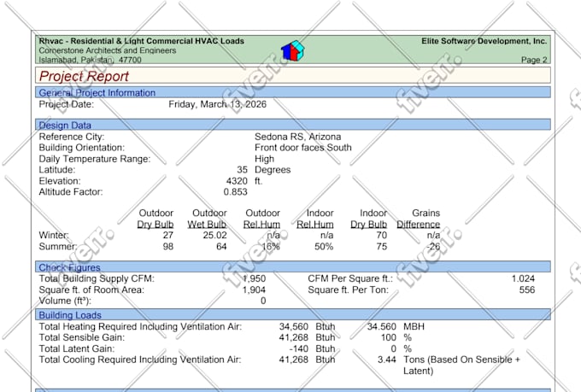
Task: Click the 'Total Sensible Gain:' label
Action: tap(82, 337)
